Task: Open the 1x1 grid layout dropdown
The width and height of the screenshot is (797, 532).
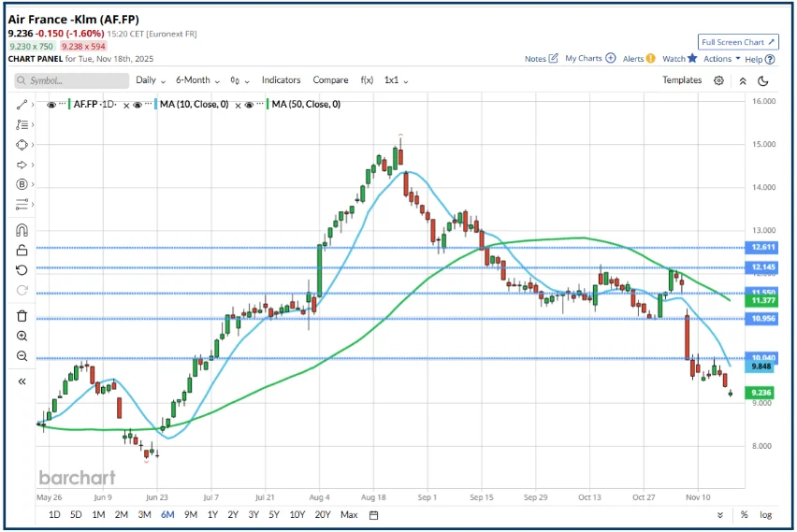Action: [x=396, y=80]
